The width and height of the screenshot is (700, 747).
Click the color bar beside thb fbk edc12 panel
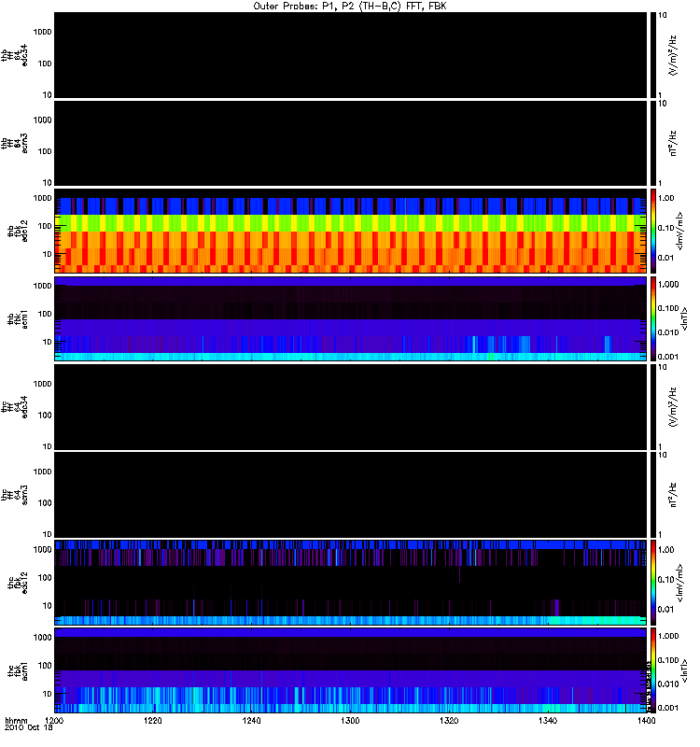click(652, 231)
